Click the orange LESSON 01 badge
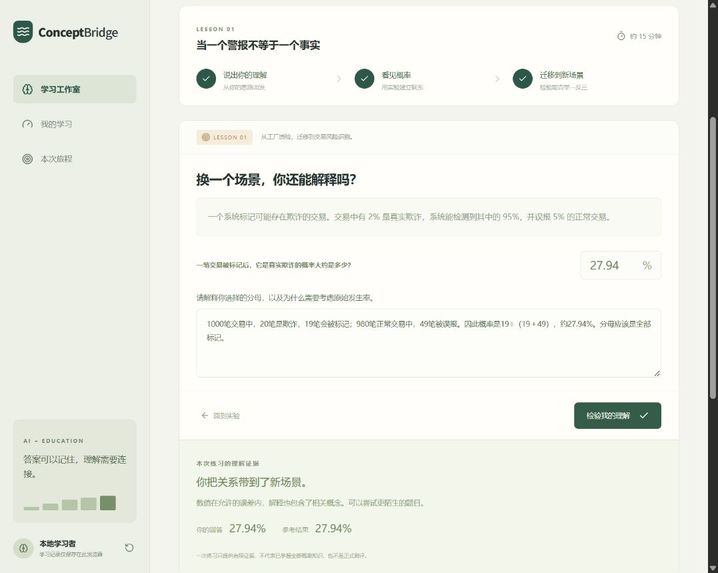 [x=224, y=137]
